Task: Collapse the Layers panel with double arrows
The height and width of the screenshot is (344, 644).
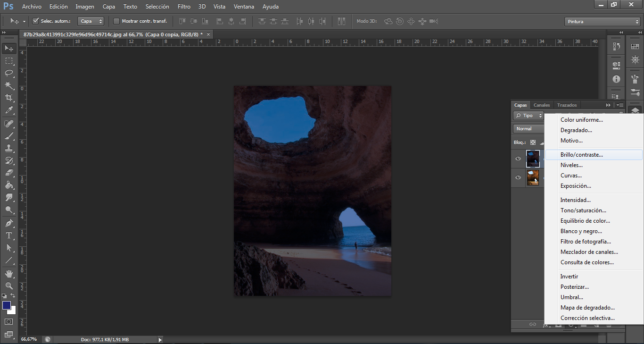Action: click(609, 105)
